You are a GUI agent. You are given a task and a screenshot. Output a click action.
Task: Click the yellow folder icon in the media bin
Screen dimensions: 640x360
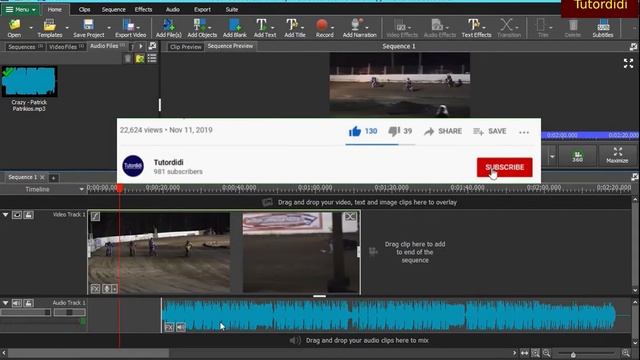140,59
